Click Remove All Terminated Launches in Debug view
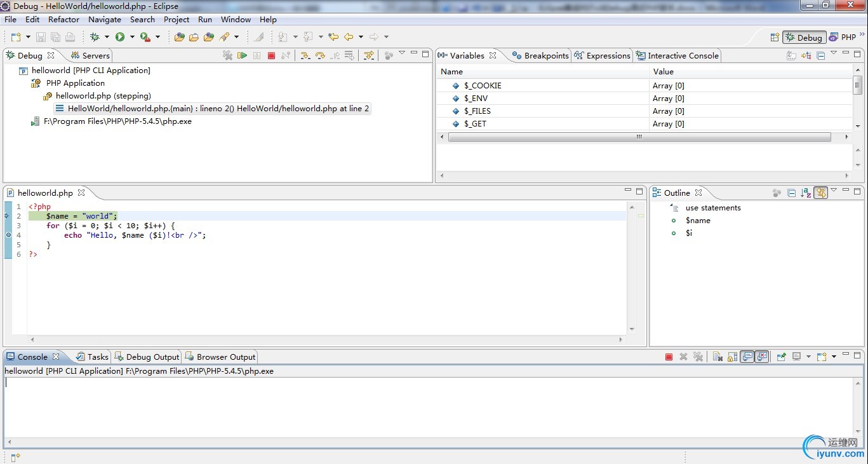Image resolution: width=868 pixels, height=464 pixels. point(227,55)
